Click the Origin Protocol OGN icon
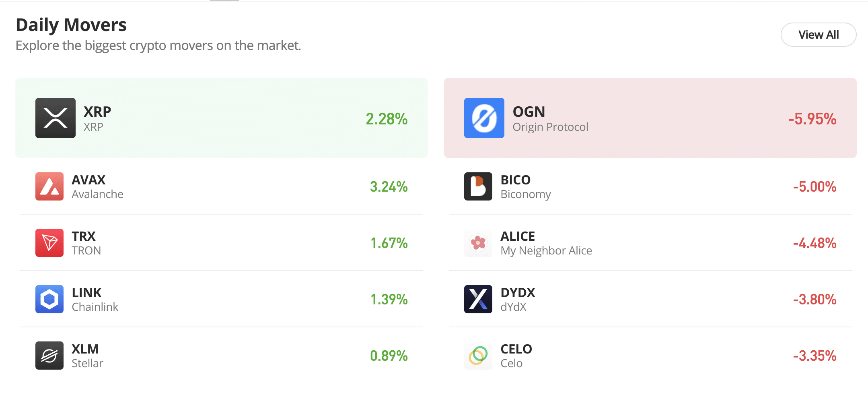This screenshot has width=868, height=397. pos(484,118)
